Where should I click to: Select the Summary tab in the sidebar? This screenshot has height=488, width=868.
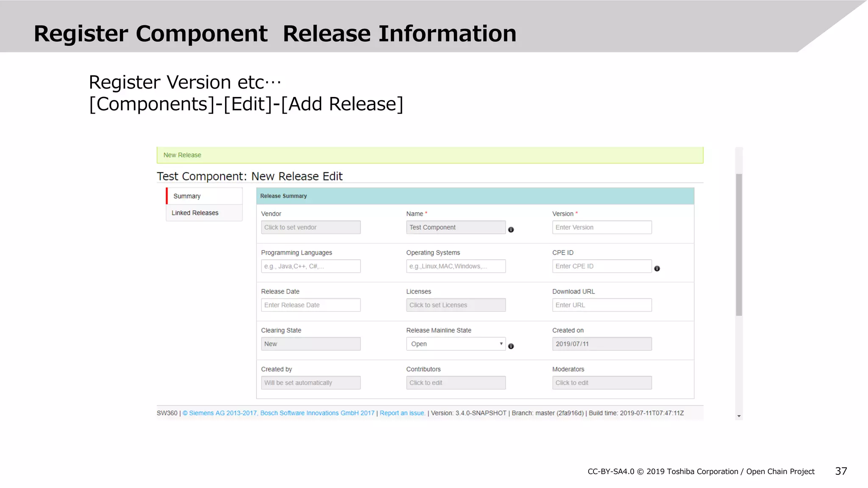204,196
